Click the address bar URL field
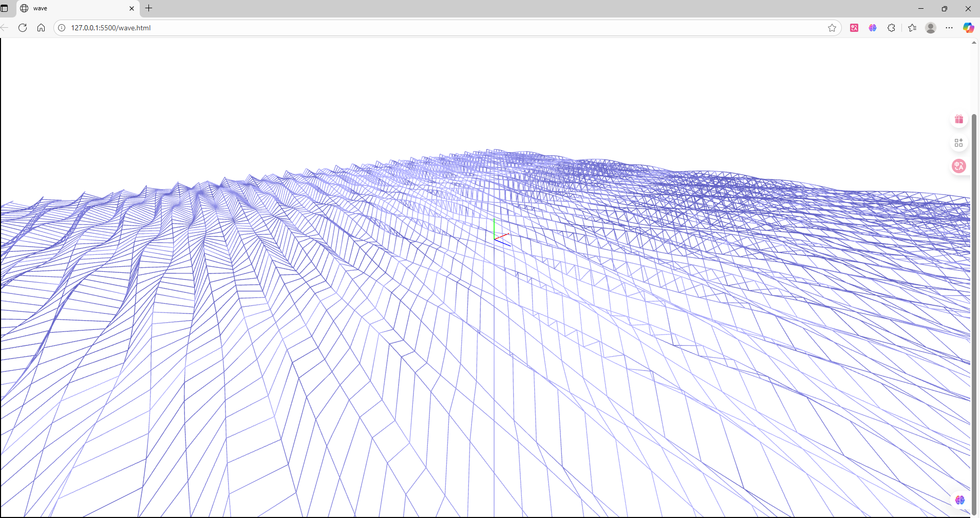The height and width of the screenshot is (518, 980). pyautogui.click(x=447, y=28)
